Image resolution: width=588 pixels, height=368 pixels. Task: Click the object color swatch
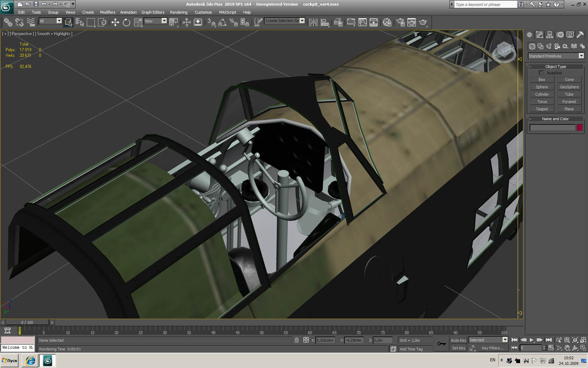(580, 128)
